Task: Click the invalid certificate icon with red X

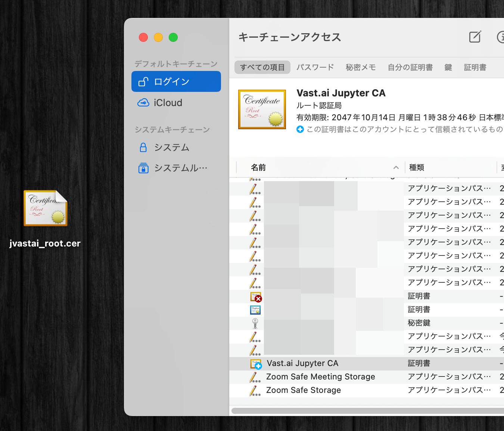Action: pos(256,297)
